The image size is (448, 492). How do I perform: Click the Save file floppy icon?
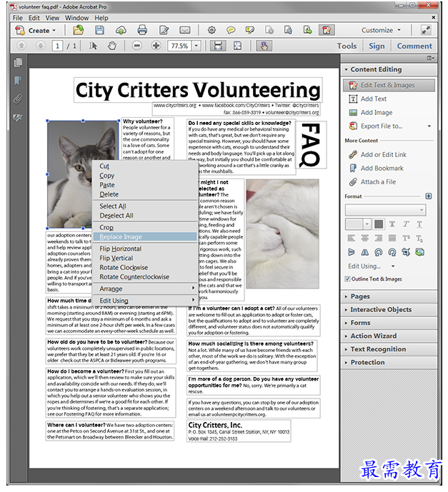pos(100,31)
